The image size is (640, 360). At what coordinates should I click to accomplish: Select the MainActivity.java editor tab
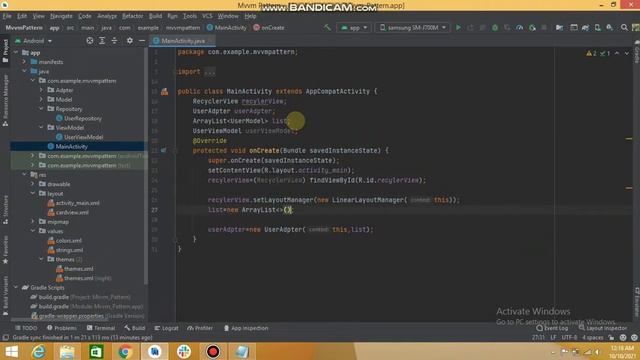(x=183, y=41)
